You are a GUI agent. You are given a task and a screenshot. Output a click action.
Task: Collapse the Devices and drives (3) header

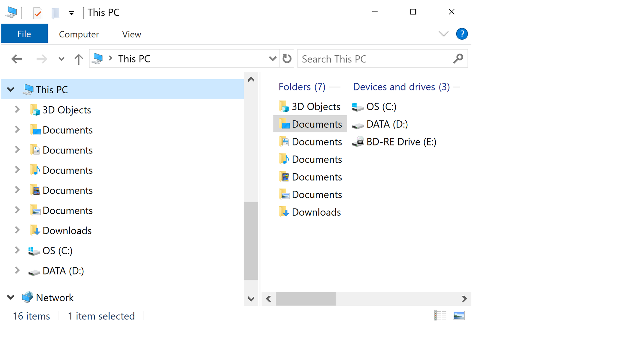pos(401,87)
